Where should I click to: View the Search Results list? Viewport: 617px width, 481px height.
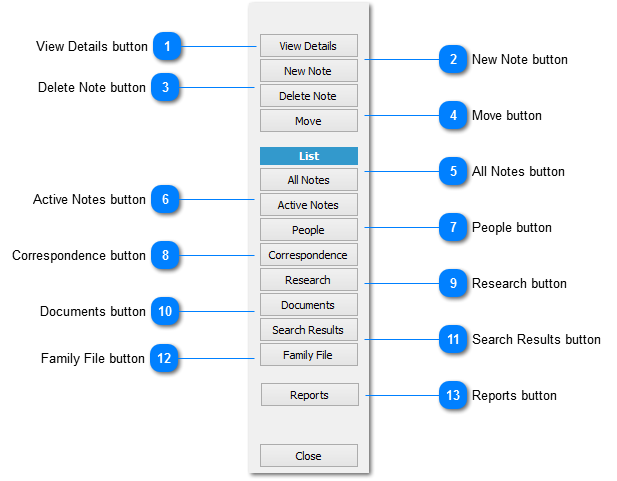point(308,330)
